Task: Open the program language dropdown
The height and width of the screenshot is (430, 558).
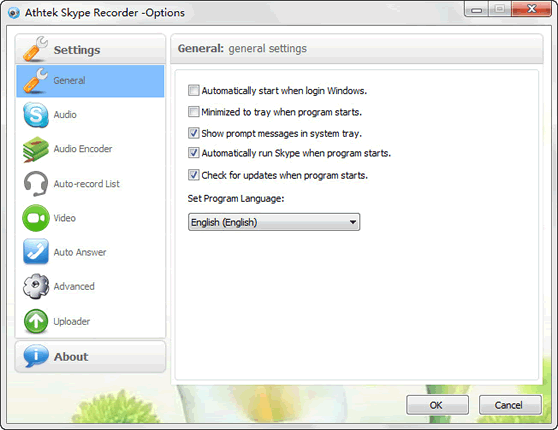Action: tap(274, 222)
